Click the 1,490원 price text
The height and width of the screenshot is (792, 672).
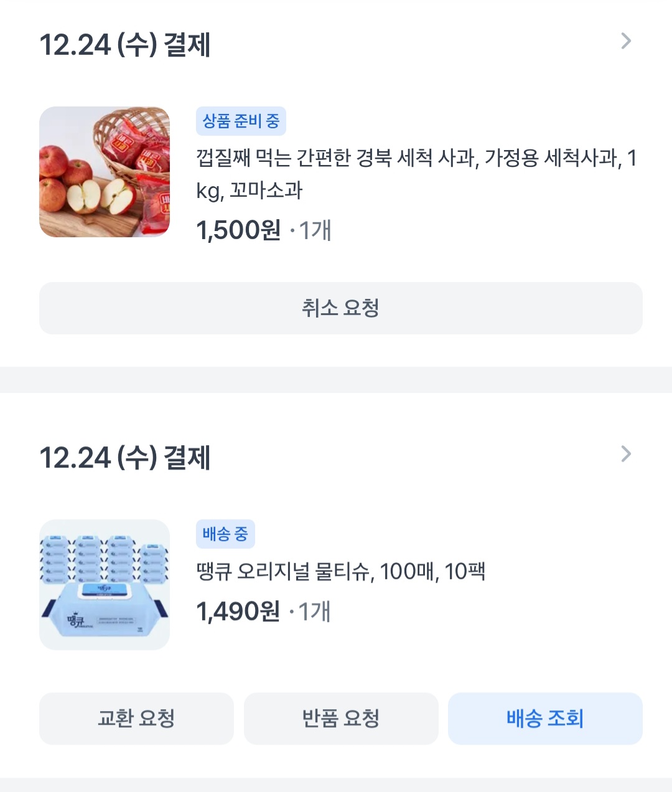pos(238,611)
